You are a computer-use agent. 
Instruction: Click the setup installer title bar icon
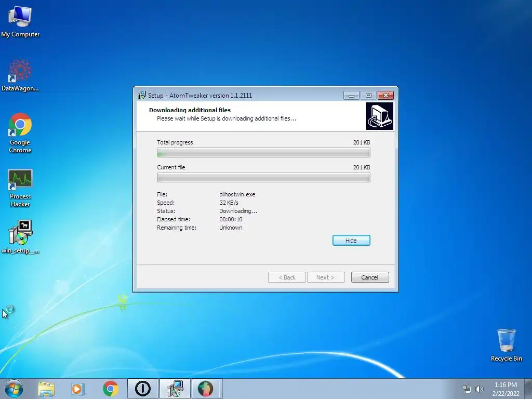click(x=142, y=96)
